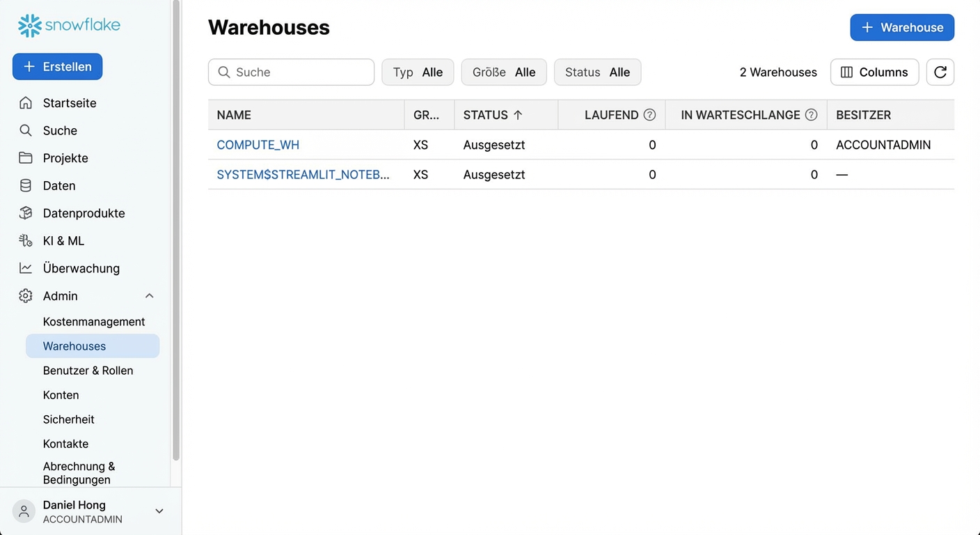Image resolution: width=980 pixels, height=535 pixels.
Task: Click the help icon next to IN WARTESCHLANGE
Action: pos(811,115)
